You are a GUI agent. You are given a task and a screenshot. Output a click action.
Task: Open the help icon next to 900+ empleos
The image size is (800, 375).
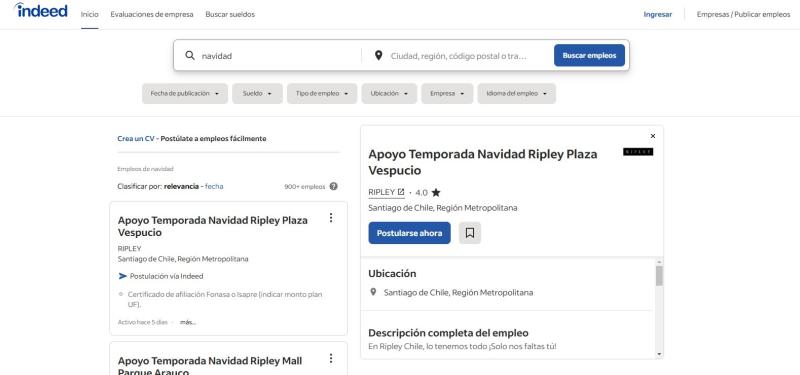334,186
